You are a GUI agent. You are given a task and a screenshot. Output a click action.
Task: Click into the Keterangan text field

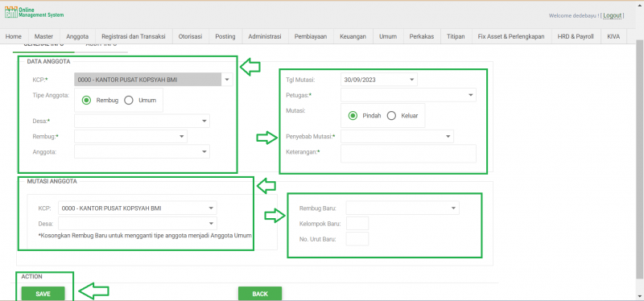408,154
